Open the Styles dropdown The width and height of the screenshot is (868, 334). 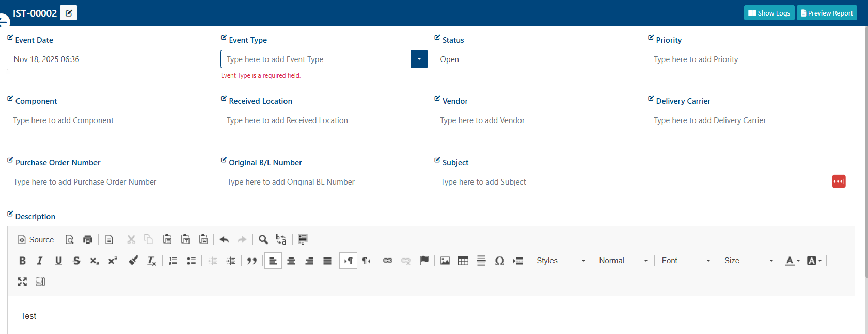click(x=560, y=261)
